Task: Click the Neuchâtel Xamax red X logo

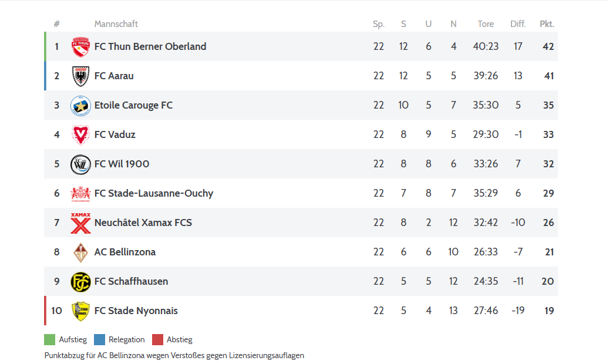Action: (80, 223)
